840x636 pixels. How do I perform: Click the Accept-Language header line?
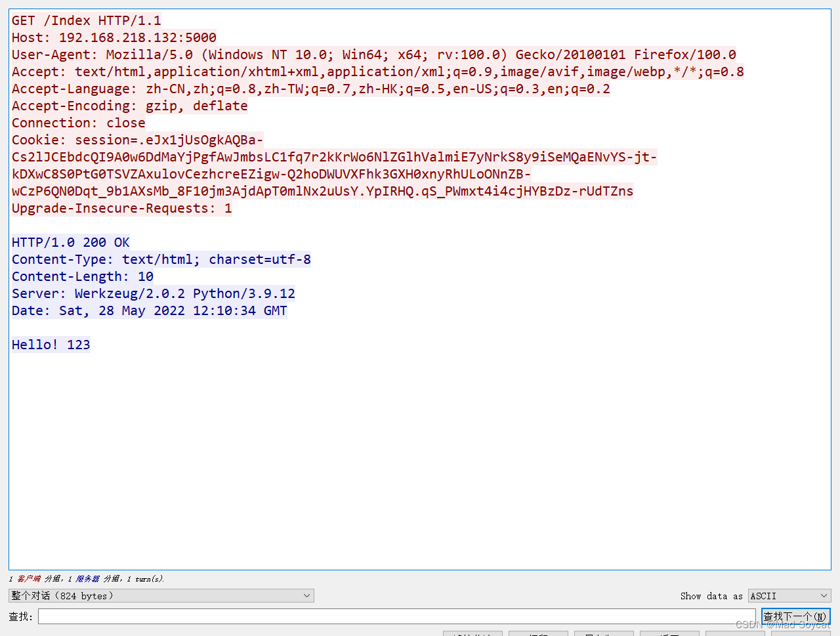[x=310, y=89]
